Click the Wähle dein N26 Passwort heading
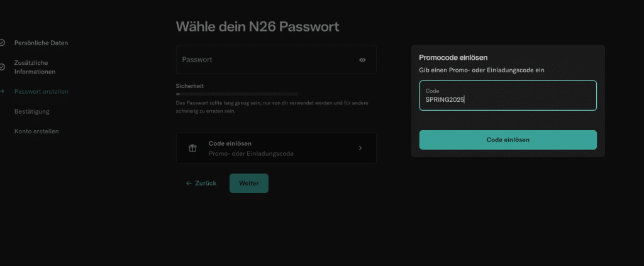Image resolution: width=644 pixels, height=266 pixels. click(x=257, y=26)
